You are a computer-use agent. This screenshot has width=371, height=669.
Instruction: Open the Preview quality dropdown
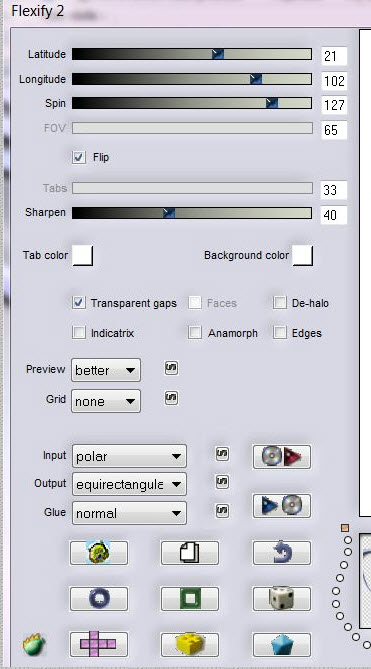(x=106, y=370)
